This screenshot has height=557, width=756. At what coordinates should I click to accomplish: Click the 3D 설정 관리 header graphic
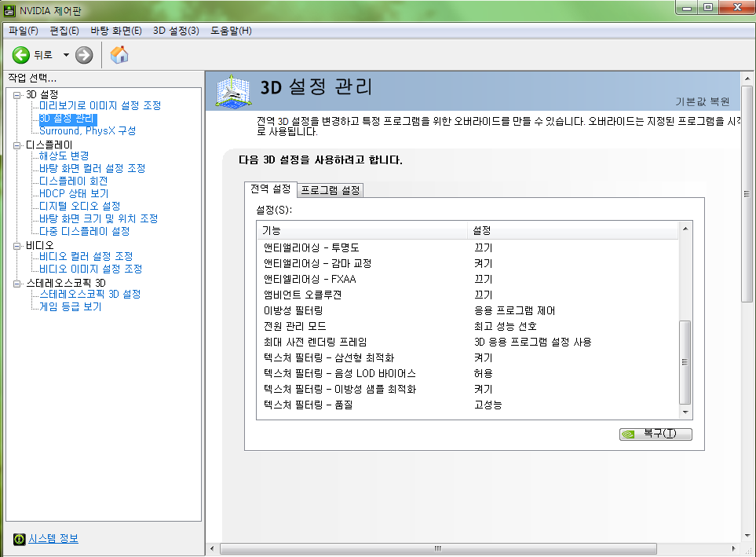pos(233,90)
